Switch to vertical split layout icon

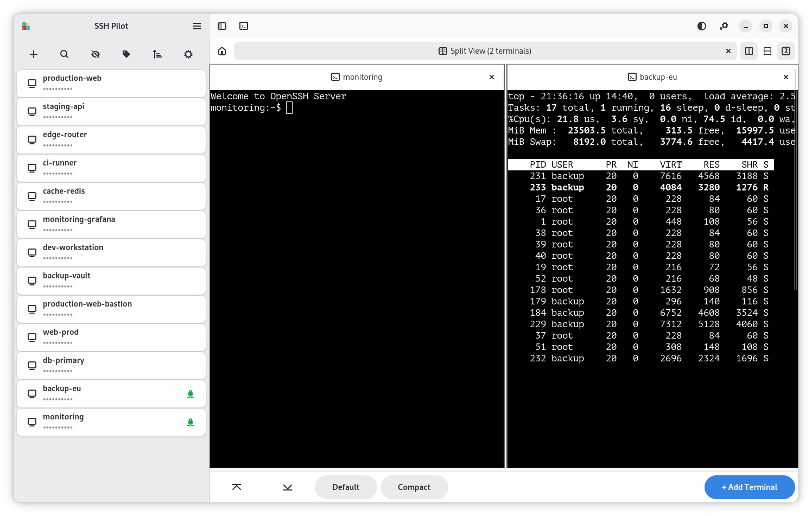(x=749, y=51)
